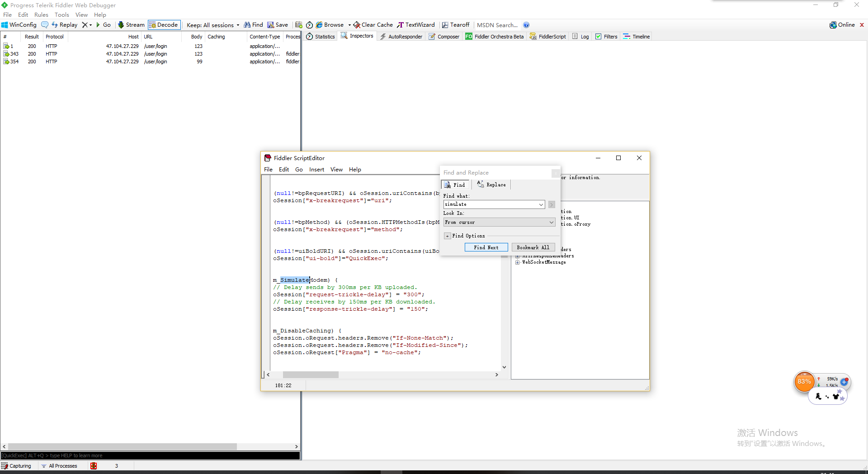
Task: Open the Filters tab
Action: [606, 37]
